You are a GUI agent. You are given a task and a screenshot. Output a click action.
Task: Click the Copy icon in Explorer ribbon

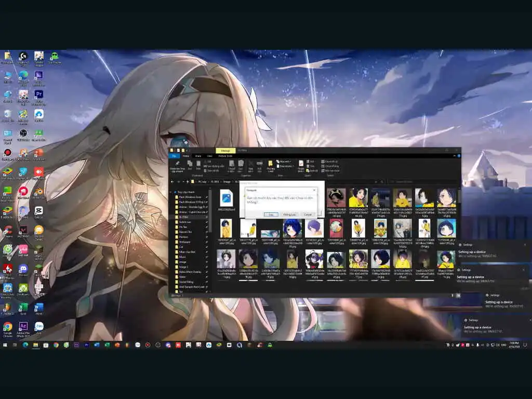click(x=190, y=165)
